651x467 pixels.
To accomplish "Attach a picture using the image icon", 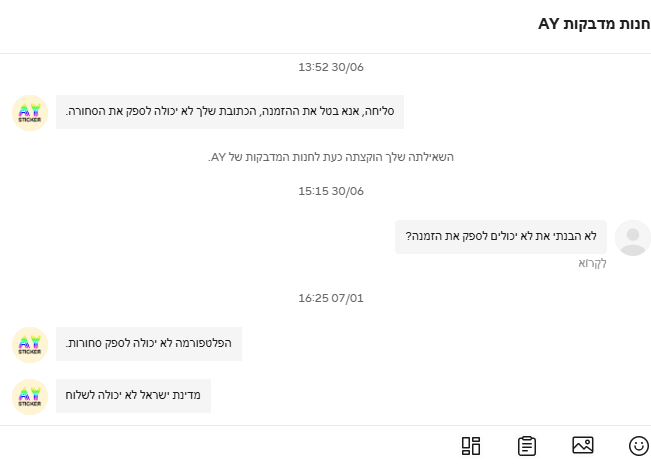I will coord(582,446).
